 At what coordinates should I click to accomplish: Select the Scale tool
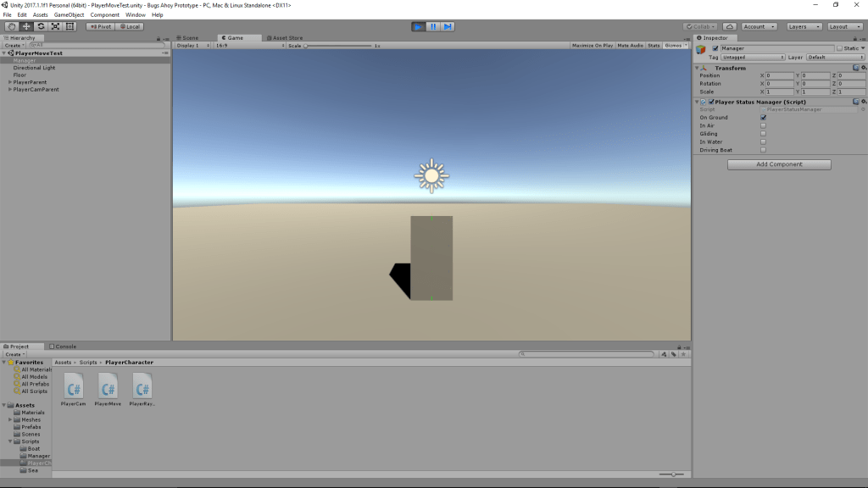point(55,26)
